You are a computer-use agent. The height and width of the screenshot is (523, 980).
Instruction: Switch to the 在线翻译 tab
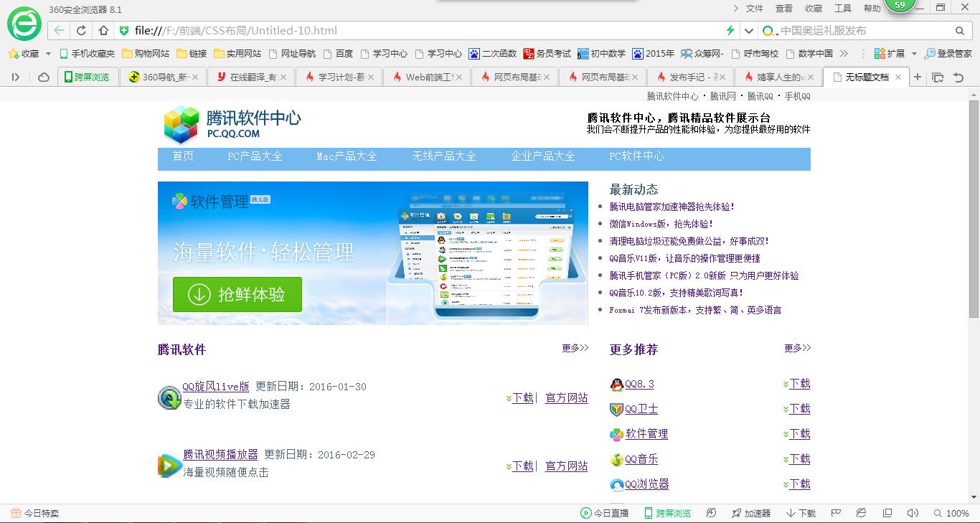251,77
